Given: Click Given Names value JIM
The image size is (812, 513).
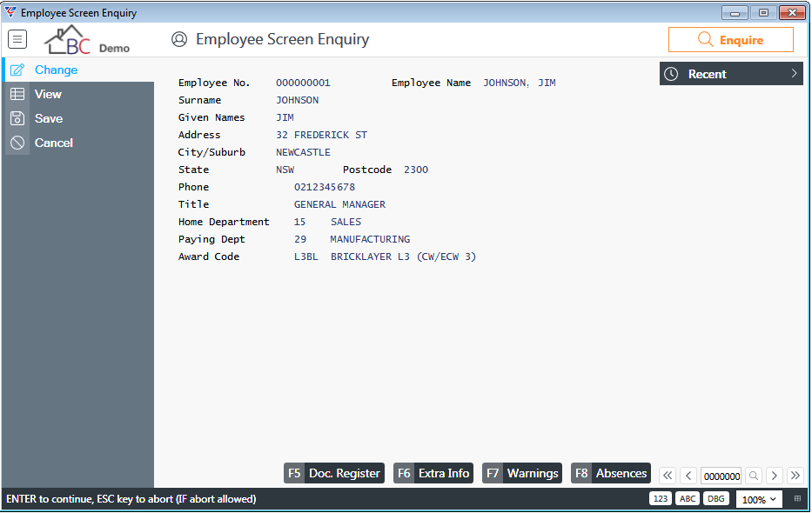Looking at the screenshot, I should 285,117.
